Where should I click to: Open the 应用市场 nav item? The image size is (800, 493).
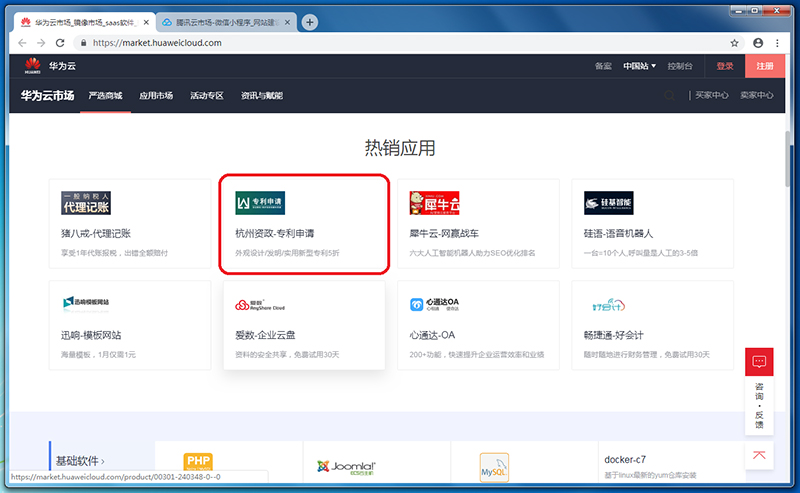click(156, 95)
